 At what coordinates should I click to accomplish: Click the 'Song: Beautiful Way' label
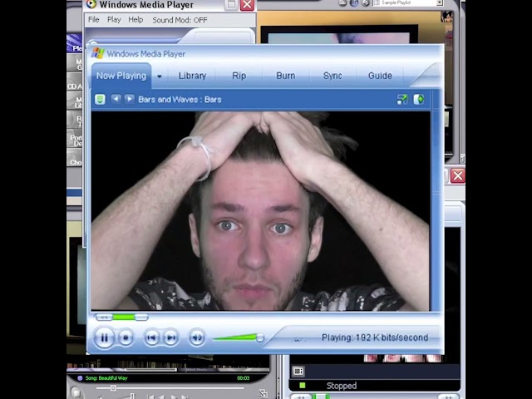pyautogui.click(x=106, y=378)
